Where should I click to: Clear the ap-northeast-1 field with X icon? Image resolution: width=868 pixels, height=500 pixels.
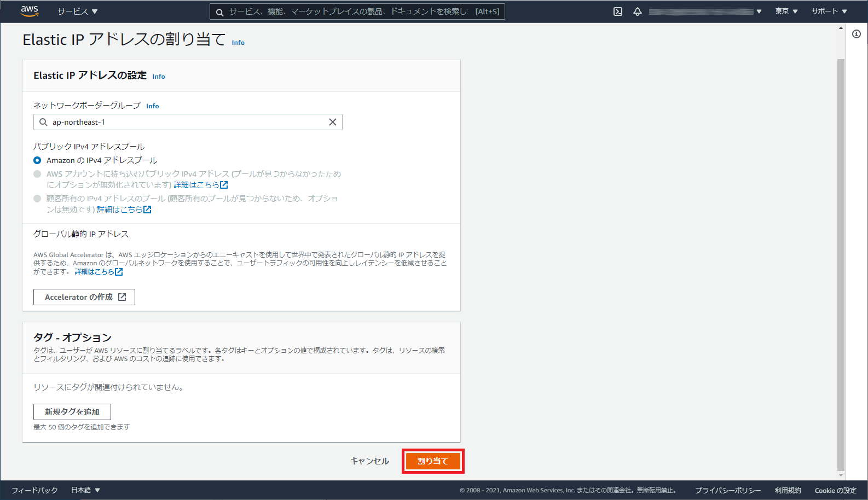click(x=332, y=122)
